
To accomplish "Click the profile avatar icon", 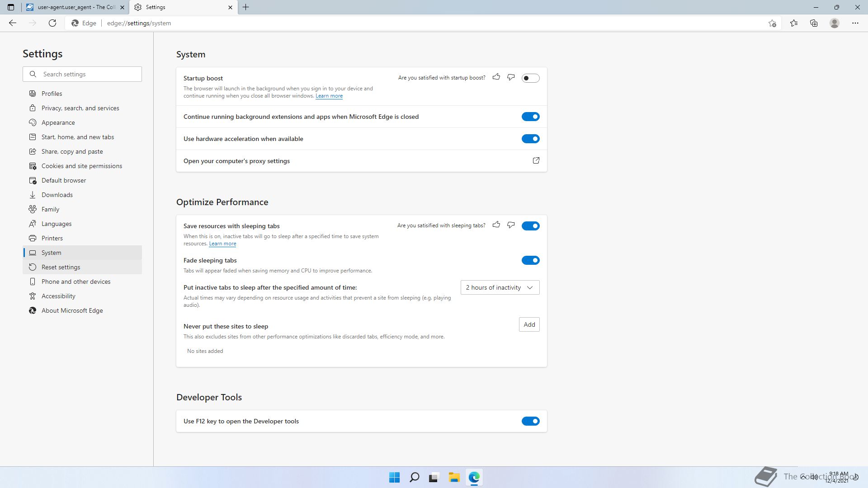I will pyautogui.click(x=834, y=23).
